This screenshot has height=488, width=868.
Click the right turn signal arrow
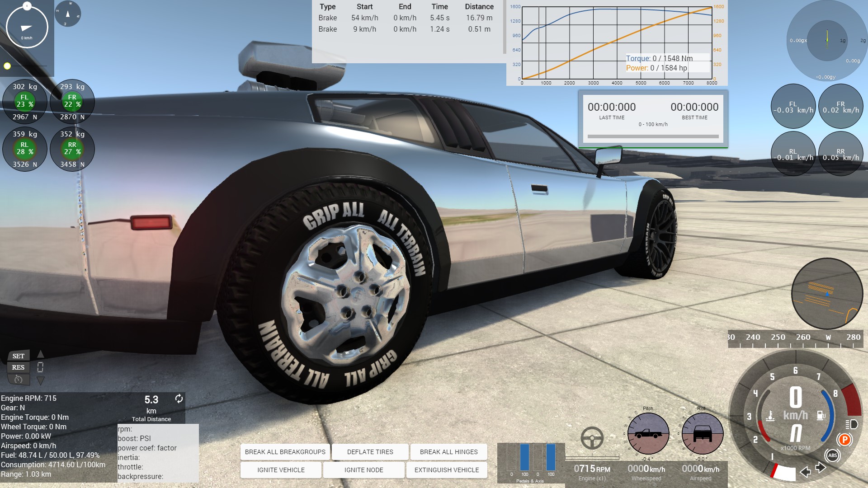[x=821, y=468]
